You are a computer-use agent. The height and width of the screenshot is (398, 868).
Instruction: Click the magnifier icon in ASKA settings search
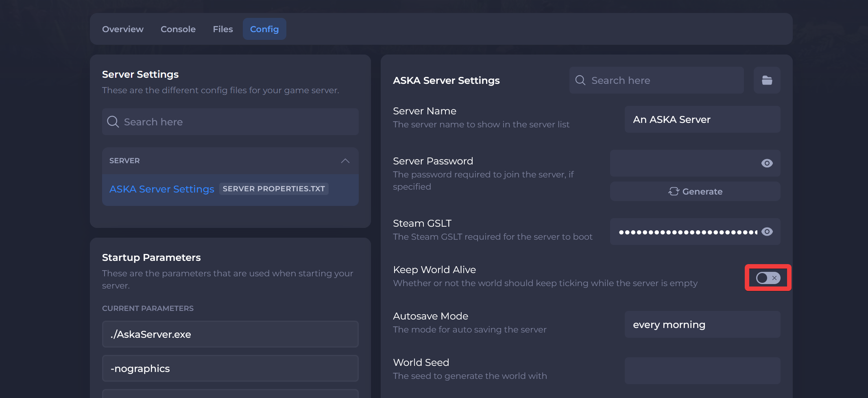tap(580, 80)
